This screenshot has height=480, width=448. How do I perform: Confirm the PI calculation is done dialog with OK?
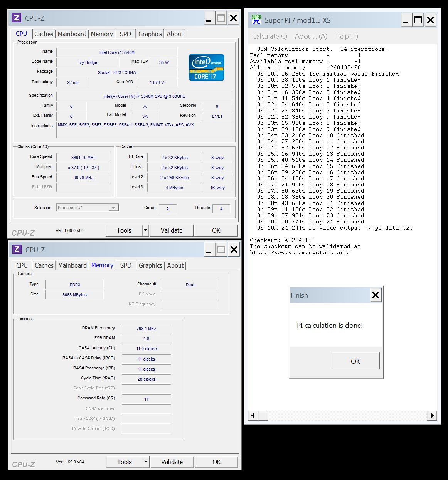pos(355,361)
